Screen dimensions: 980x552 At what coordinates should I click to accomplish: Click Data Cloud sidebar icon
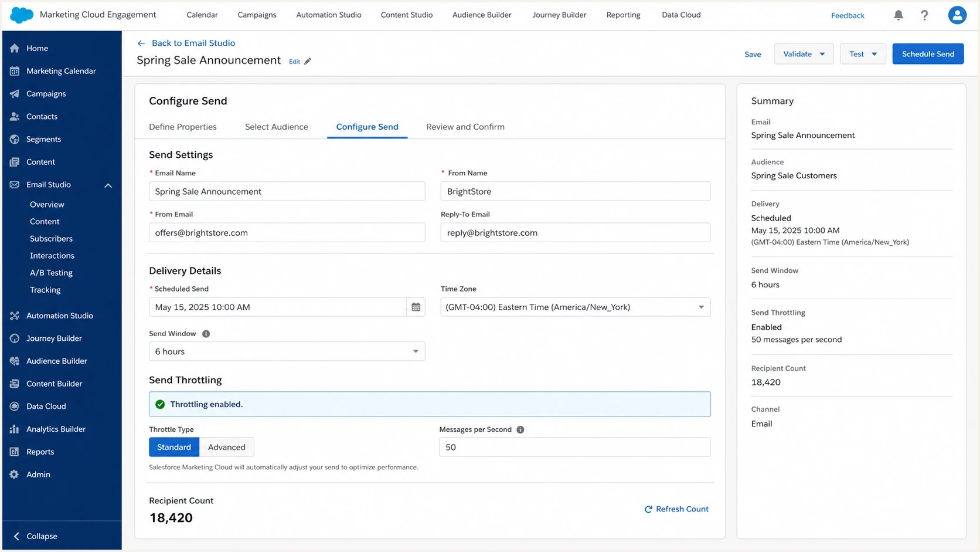[x=15, y=407]
